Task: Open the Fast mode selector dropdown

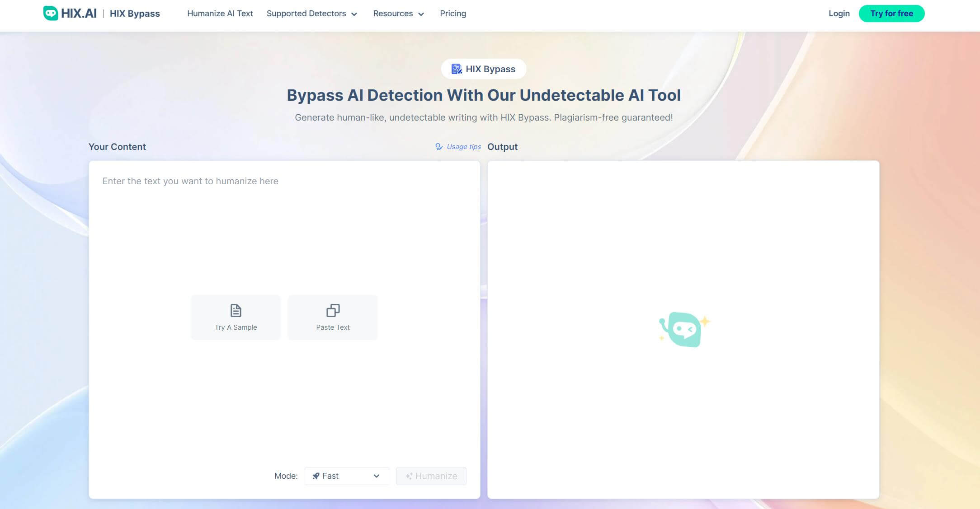Action: tap(345, 475)
